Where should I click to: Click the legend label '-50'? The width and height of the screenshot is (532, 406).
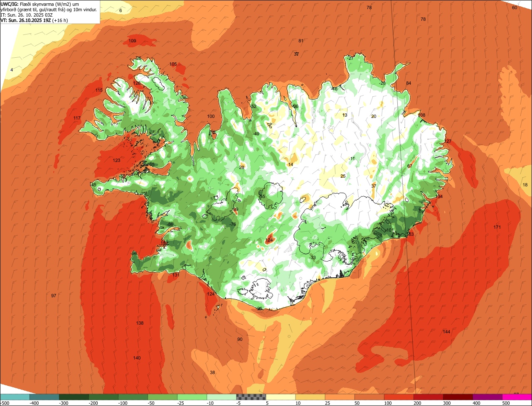[x=151, y=403]
